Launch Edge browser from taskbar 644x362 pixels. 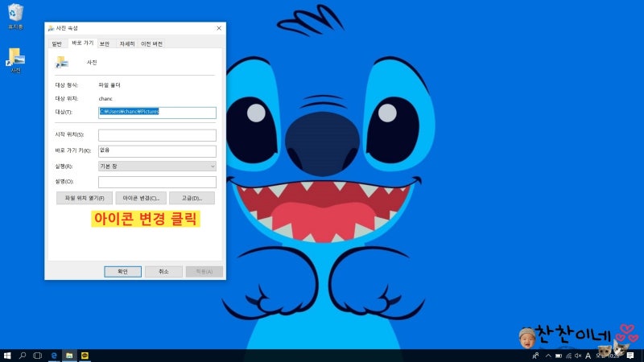(x=54, y=356)
